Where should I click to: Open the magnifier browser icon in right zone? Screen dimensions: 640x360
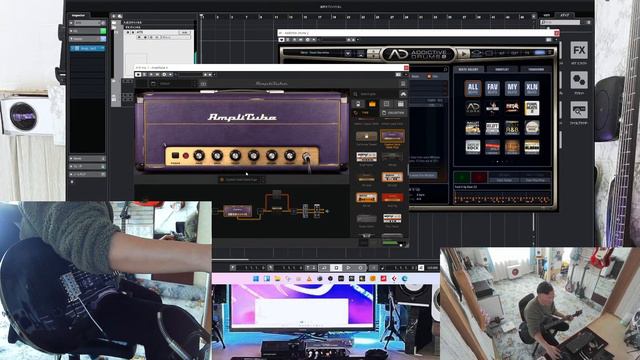[x=579, y=110]
